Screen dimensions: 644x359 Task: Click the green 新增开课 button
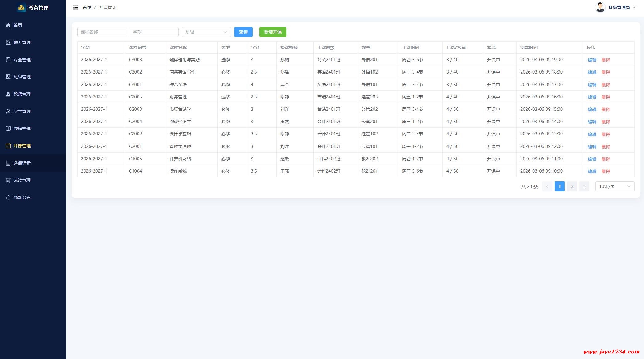point(273,32)
